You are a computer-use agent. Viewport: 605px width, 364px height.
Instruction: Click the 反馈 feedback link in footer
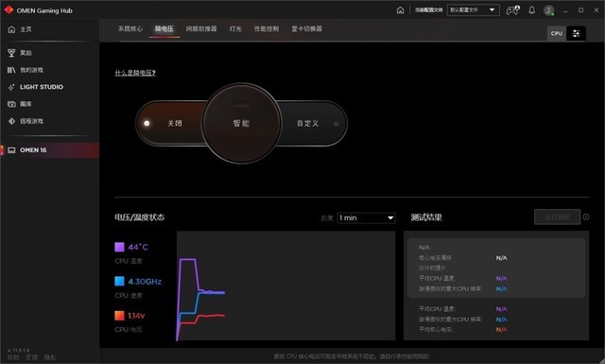click(x=31, y=357)
